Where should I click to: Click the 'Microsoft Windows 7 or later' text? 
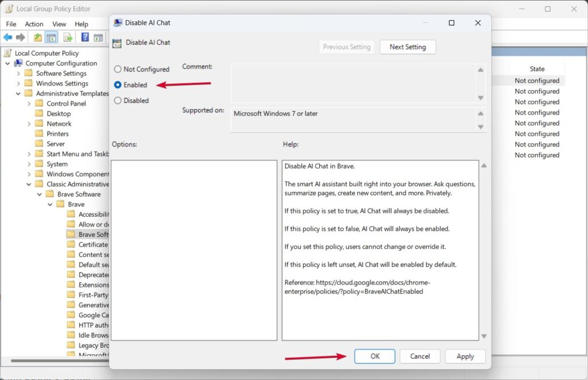coord(276,113)
